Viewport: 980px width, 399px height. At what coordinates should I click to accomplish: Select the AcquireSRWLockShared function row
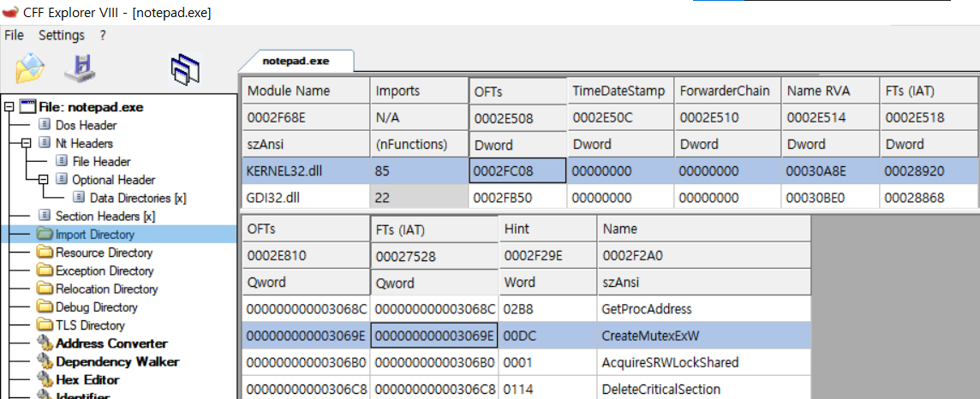coord(526,363)
